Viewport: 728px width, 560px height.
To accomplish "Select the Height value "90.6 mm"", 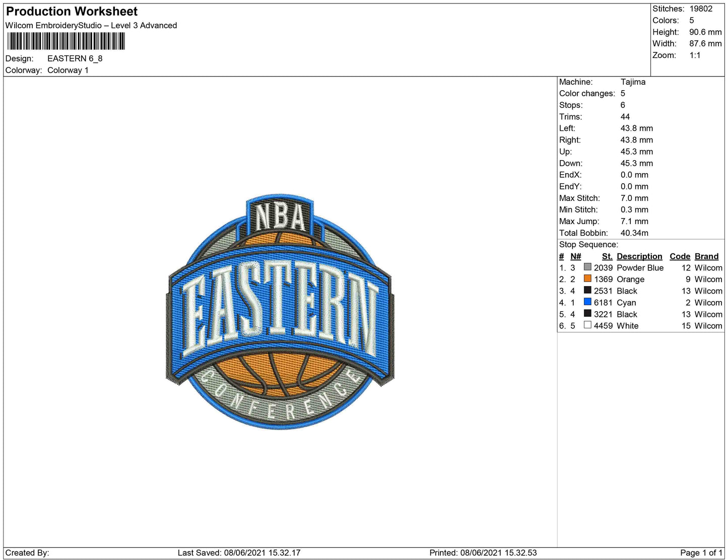I will click(705, 32).
